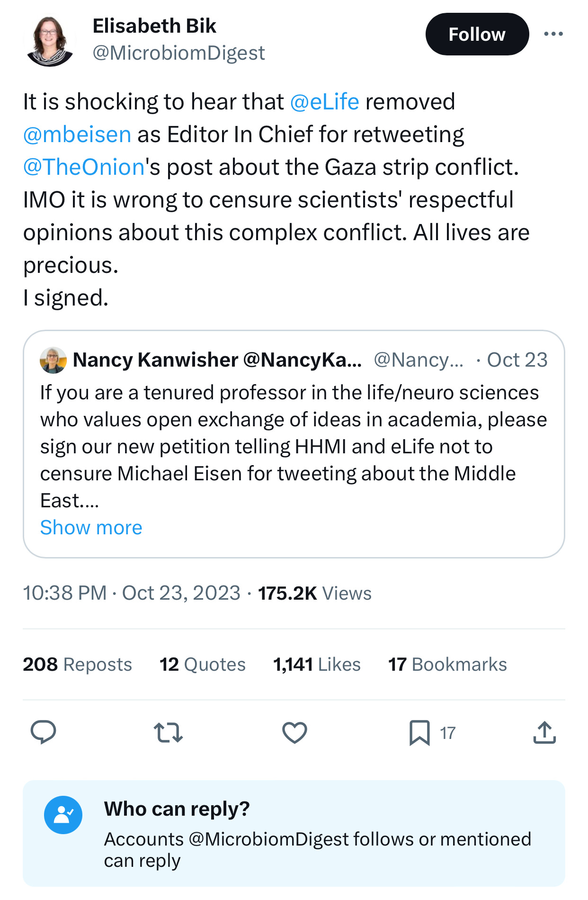Expand quoted tweet with Show more
The height and width of the screenshot is (900, 588).
(91, 527)
